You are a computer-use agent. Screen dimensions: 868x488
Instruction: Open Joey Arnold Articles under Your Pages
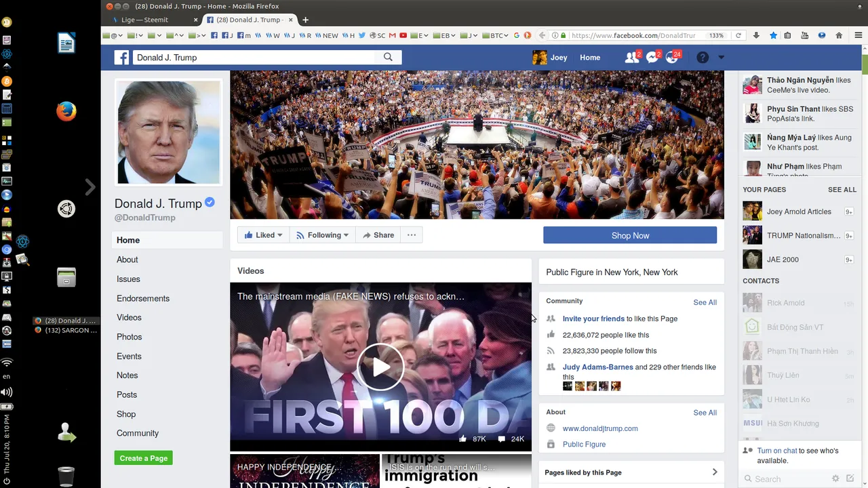click(x=799, y=211)
